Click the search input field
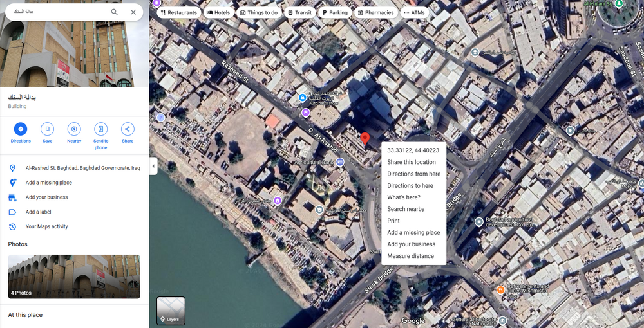 pos(57,12)
